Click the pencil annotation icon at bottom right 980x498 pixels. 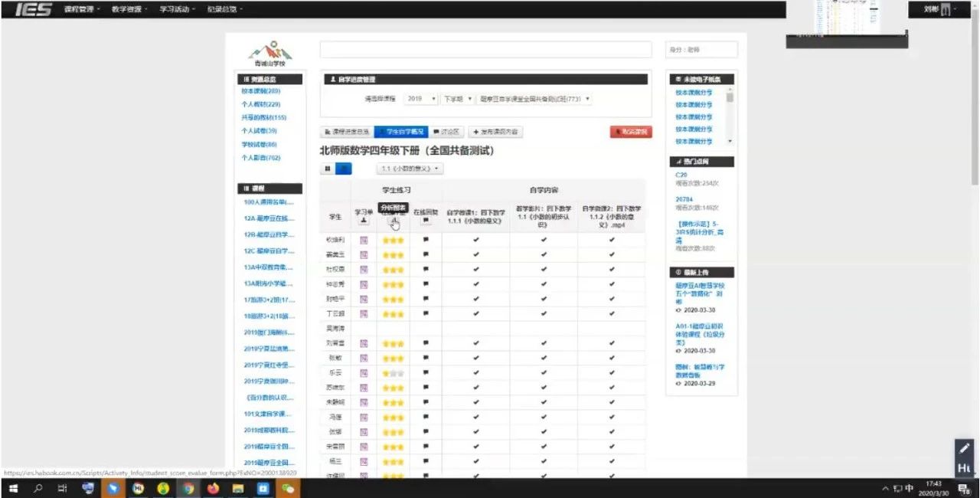[x=964, y=449]
